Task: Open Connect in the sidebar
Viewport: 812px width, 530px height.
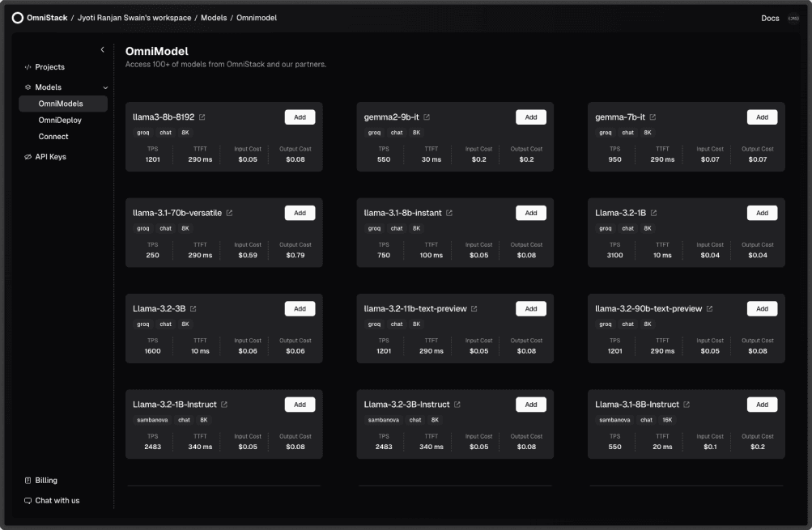Action: 53,137
